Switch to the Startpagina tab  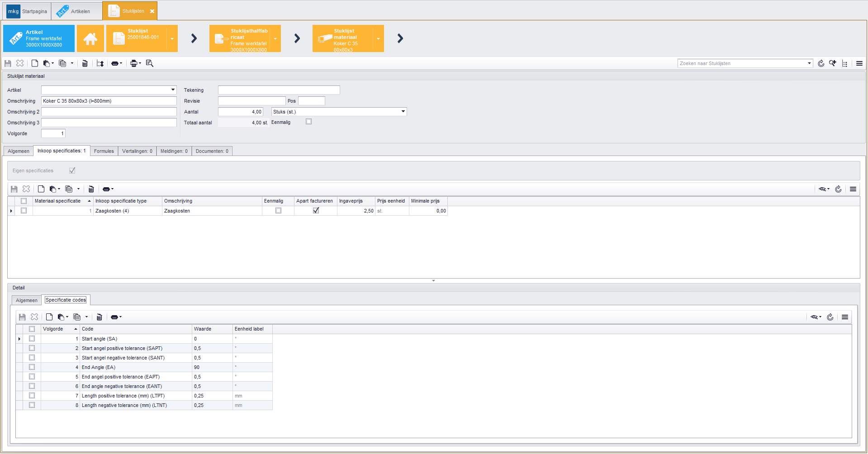tap(27, 11)
